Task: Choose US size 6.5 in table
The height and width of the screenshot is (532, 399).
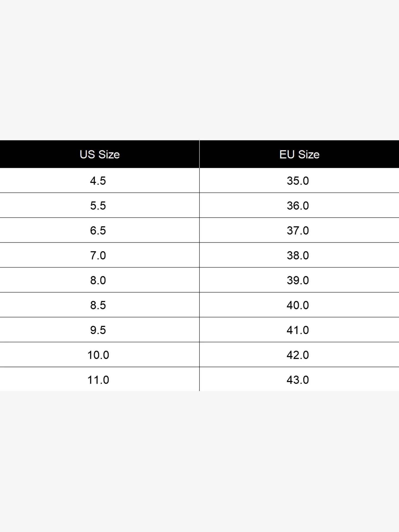Action: point(98,230)
